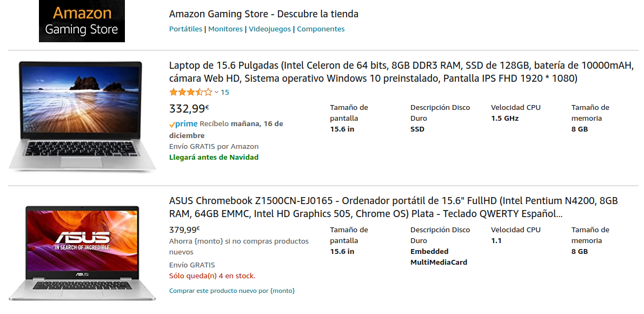Click "Comprar este producto nuevo por" link

click(x=232, y=291)
